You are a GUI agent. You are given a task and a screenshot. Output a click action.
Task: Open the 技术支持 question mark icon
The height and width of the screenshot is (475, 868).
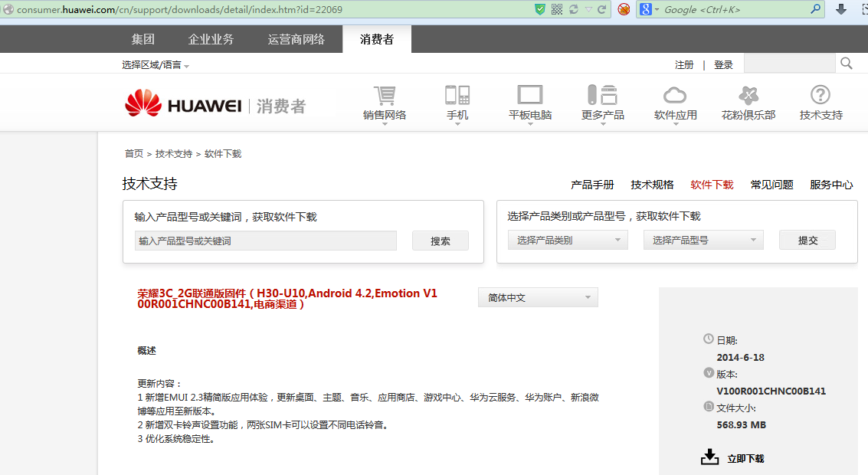pos(821,95)
